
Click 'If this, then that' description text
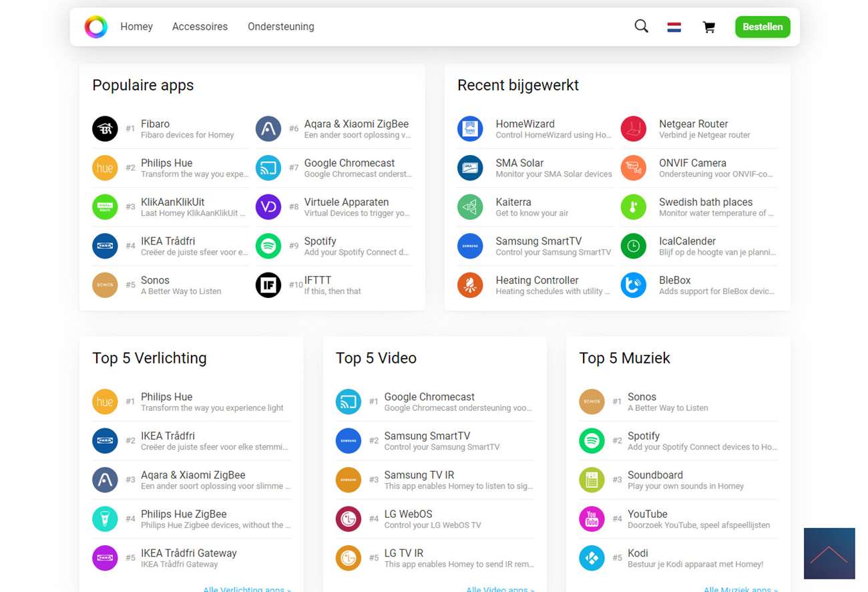coord(333,291)
